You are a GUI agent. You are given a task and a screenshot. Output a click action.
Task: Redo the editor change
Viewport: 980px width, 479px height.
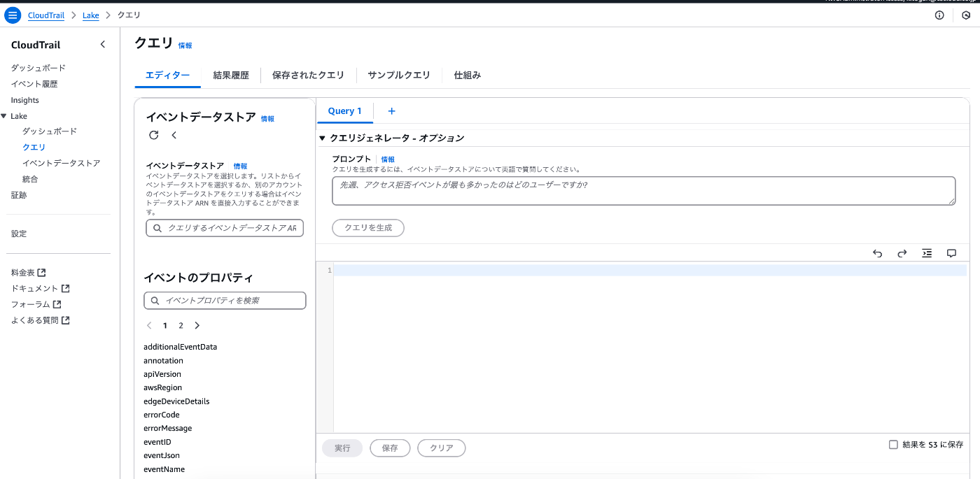click(x=902, y=253)
